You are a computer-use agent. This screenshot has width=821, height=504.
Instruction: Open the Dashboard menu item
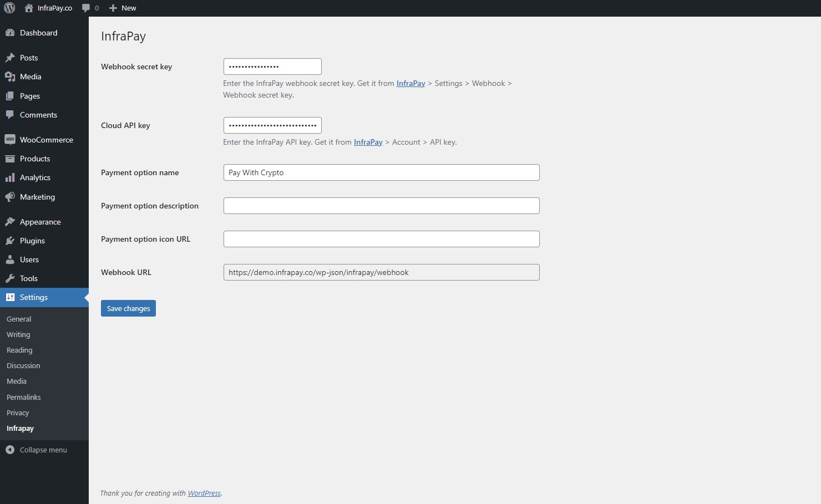tap(44, 33)
